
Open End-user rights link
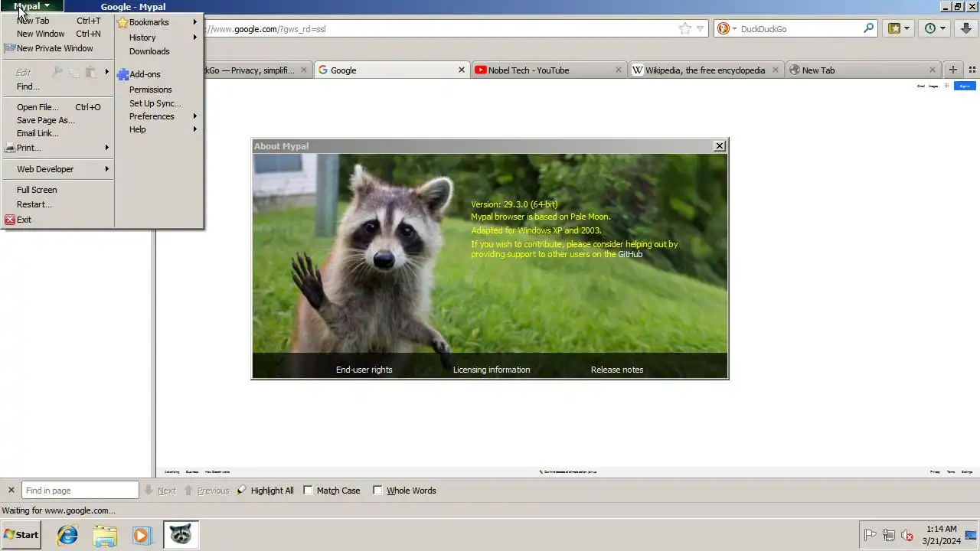(364, 370)
